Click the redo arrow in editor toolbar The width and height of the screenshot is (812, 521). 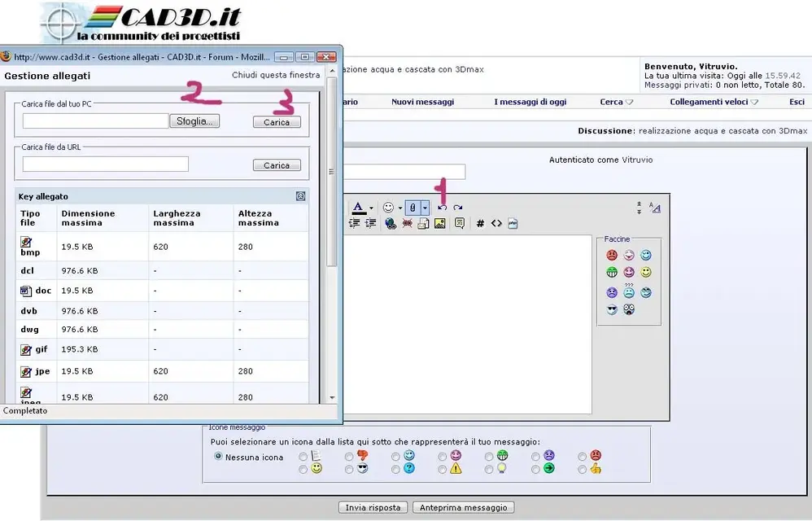tap(458, 208)
